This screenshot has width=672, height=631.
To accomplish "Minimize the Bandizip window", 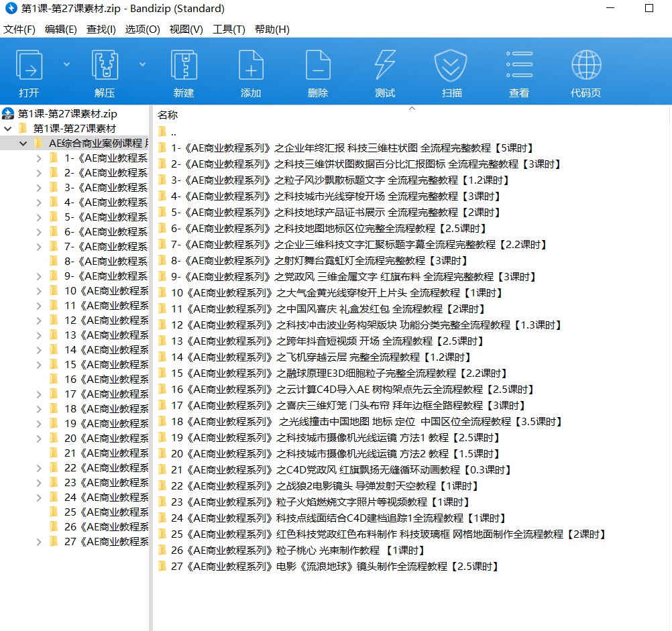I will [610, 8].
